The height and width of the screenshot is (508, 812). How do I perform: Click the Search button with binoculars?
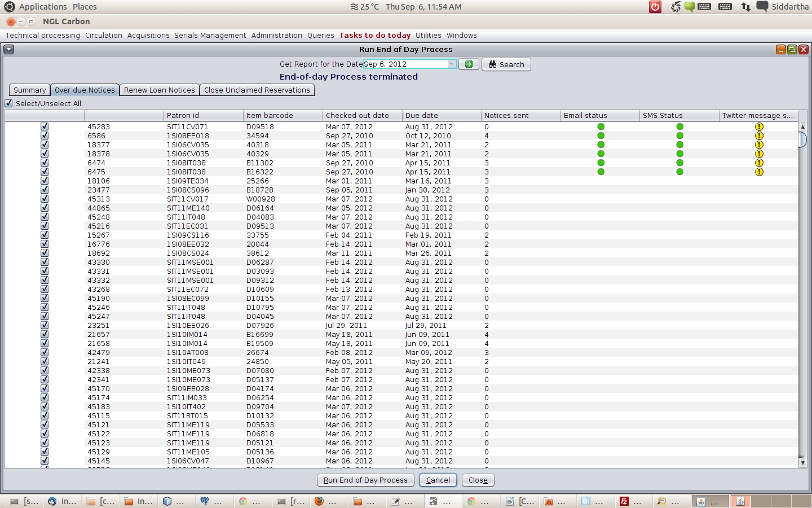coord(506,64)
